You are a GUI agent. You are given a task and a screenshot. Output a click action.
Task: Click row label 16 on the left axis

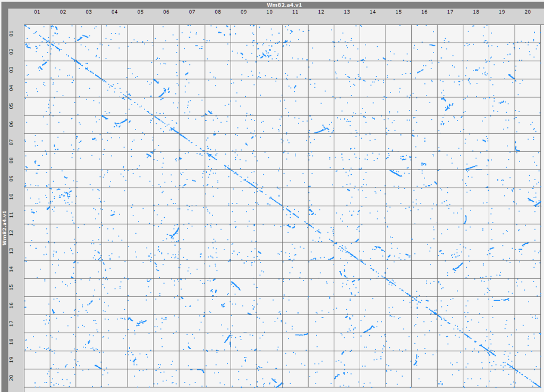coord(12,305)
